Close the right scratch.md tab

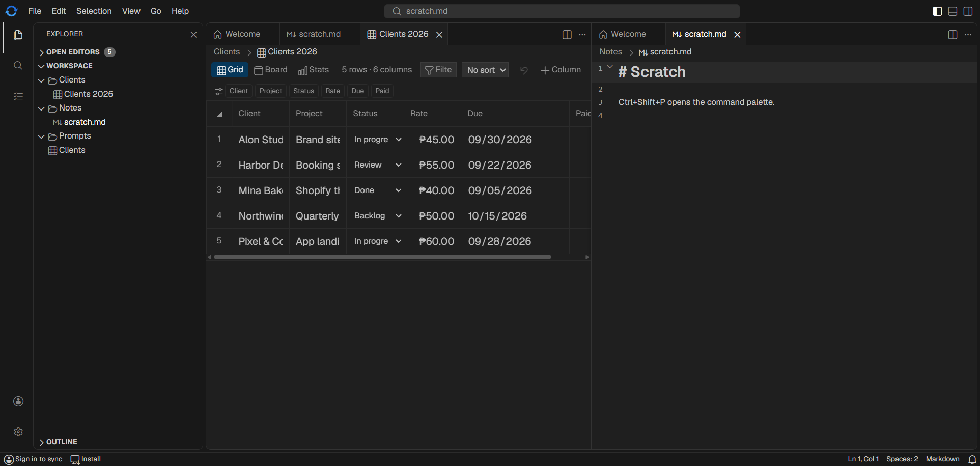tap(737, 35)
